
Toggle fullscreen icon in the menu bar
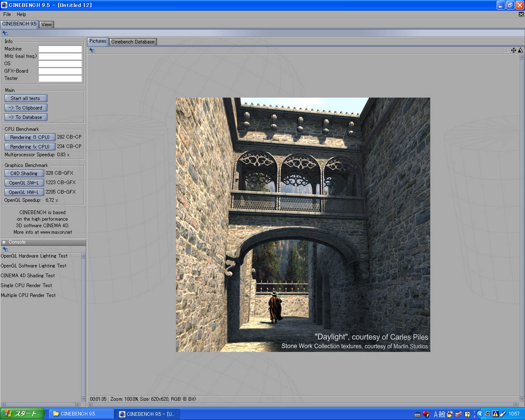[521, 14]
